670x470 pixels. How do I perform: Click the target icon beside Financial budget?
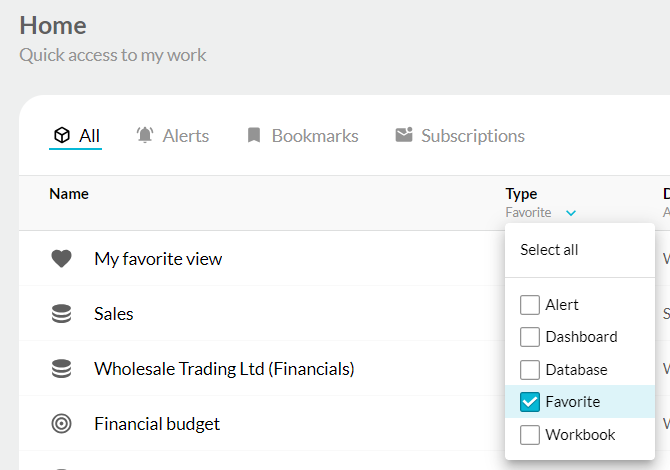[62, 424]
